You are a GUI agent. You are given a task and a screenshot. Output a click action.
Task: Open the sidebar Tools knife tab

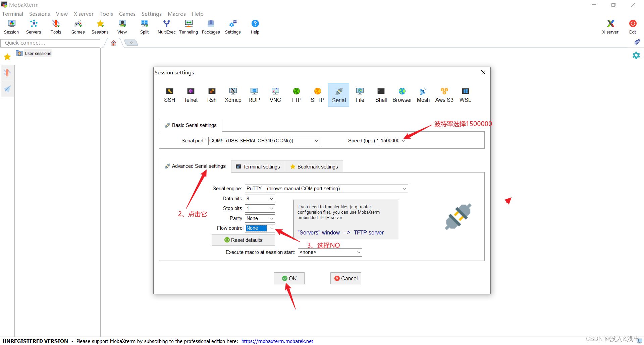(7, 73)
